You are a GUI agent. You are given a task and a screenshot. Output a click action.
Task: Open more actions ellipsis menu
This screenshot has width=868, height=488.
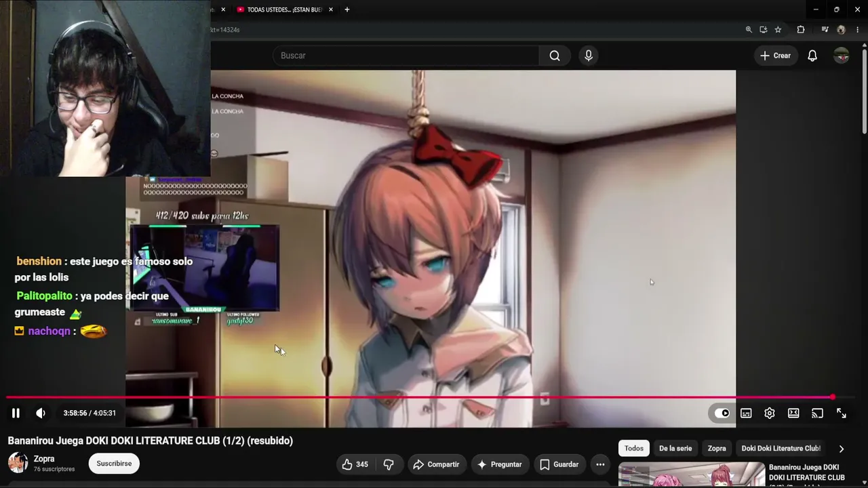click(600, 464)
